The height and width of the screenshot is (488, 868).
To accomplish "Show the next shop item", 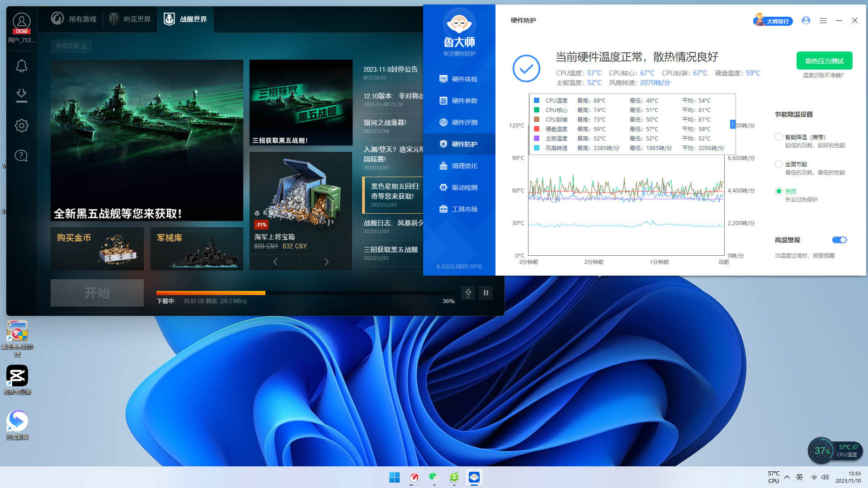I will 327,262.
